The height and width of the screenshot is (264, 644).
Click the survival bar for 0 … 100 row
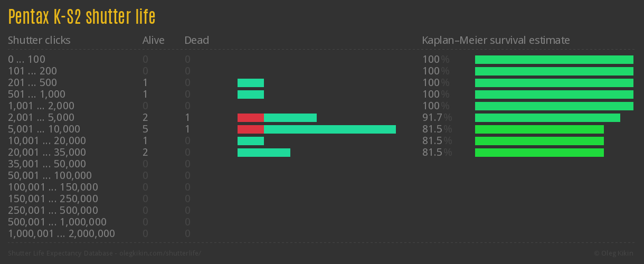(x=554, y=60)
